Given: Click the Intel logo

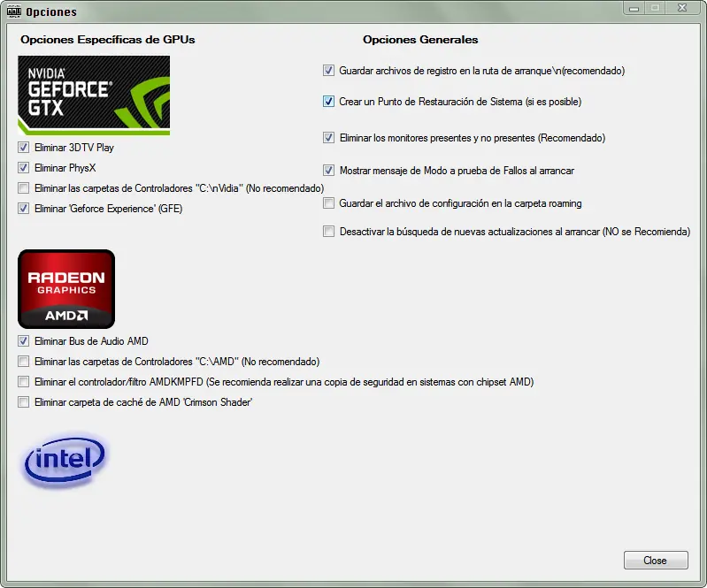Looking at the screenshot, I should tap(65, 460).
